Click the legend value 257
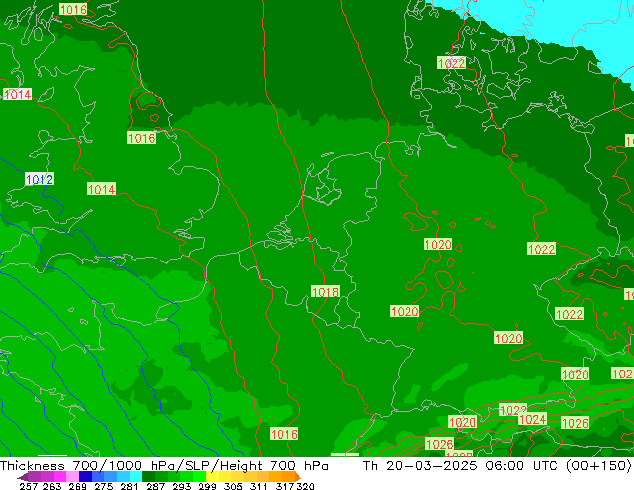 (28, 486)
